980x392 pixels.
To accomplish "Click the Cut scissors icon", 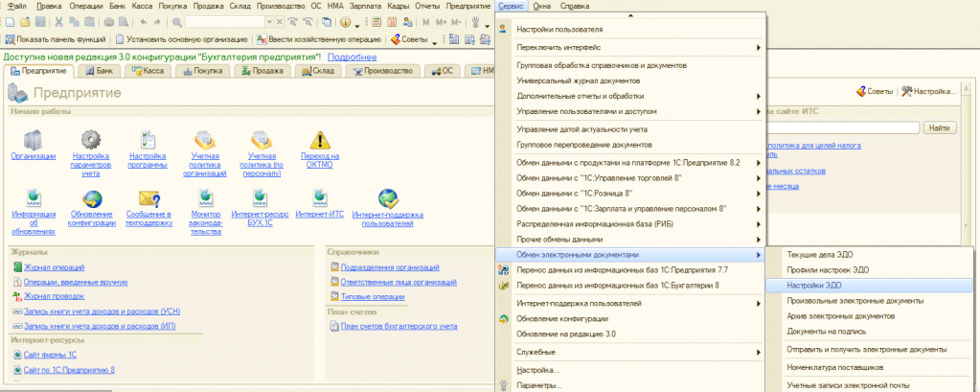I will point(59,22).
